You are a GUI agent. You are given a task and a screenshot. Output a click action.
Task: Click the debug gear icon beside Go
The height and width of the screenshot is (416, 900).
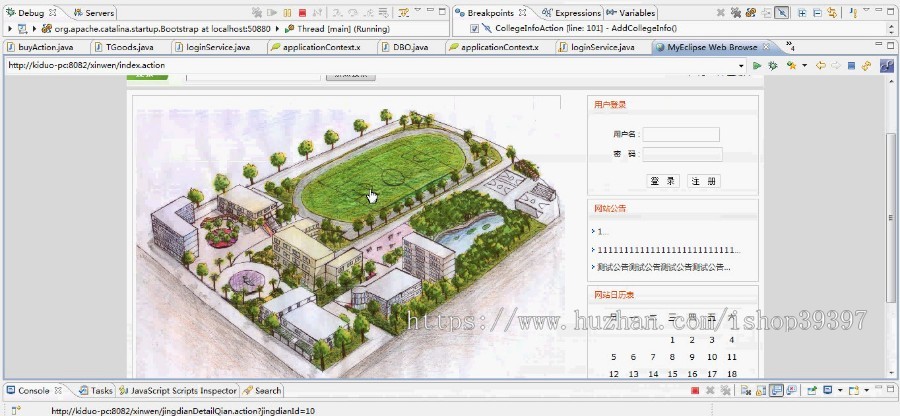[x=773, y=66]
